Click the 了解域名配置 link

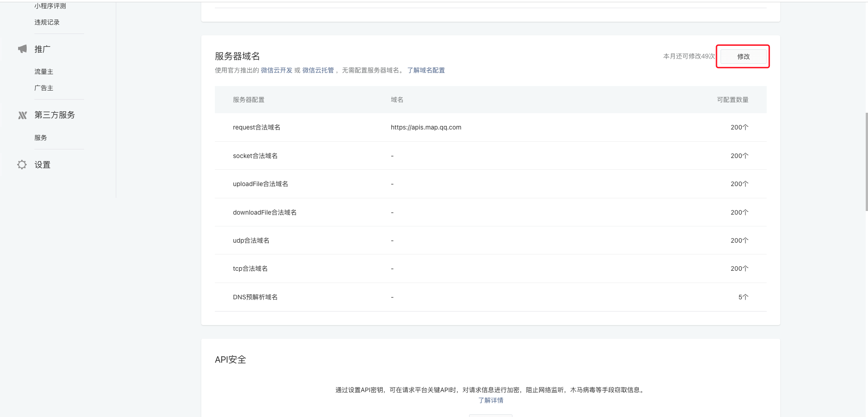pyautogui.click(x=426, y=70)
